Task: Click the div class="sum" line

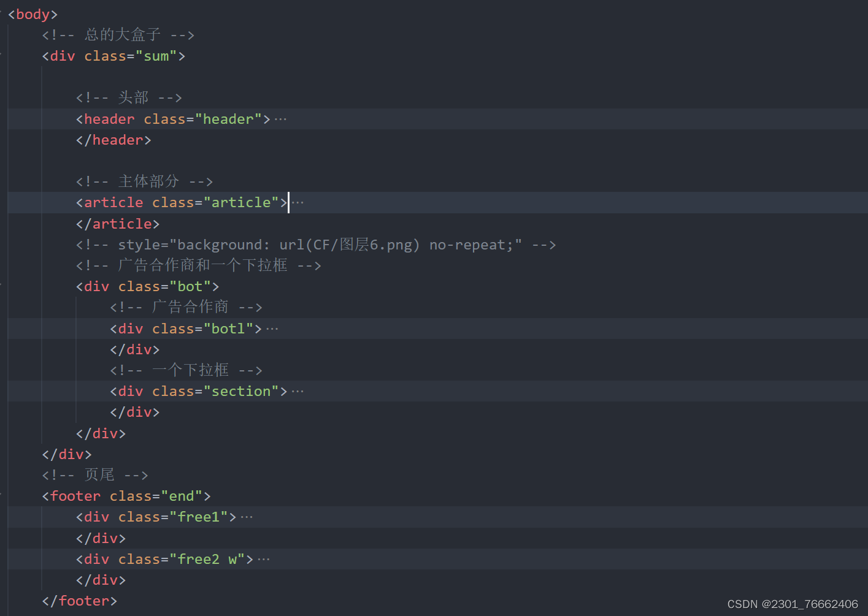Action: [113, 56]
